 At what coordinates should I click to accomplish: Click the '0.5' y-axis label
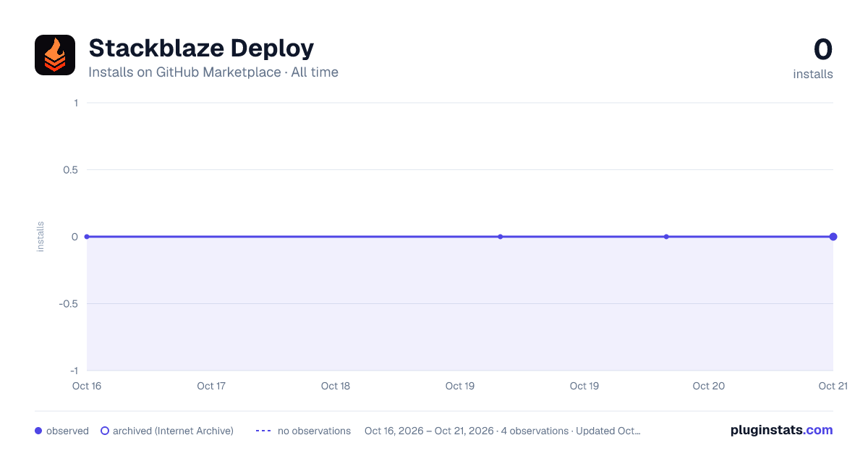pyautogui.click(x=71, y=170)
